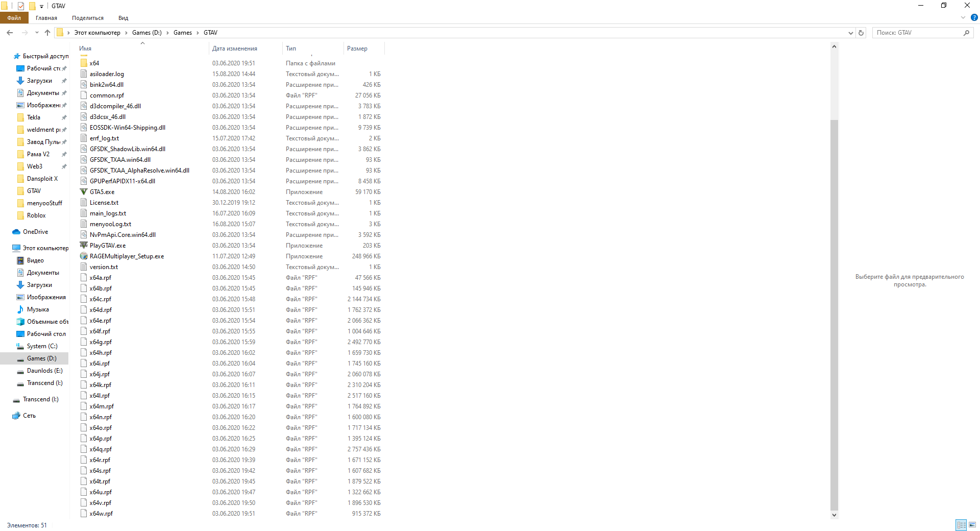Click the Roblox folder icon in sidebar
980x531 pixels.
pyautogui.click(x=20, y=215)
